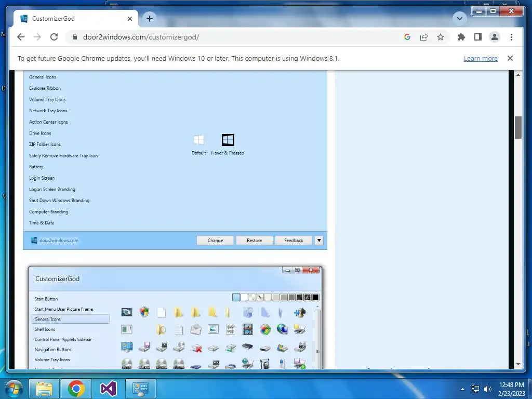
Task: Select Volume Tray Icons in the upper list
Action: coord(47,99)
